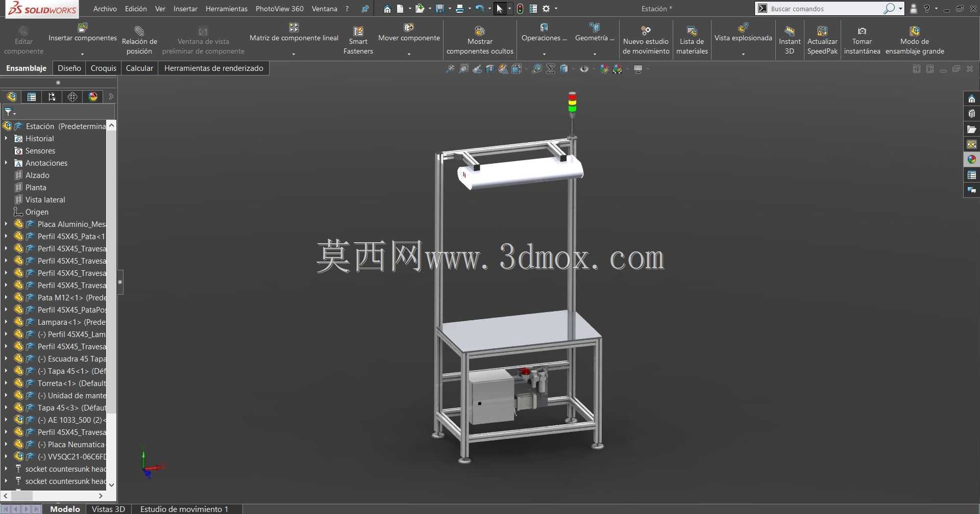The width and height of the screenshot is (980, 514).
Task: Open the DimXpertManager crosshair tab
Action: pos(72,96)
